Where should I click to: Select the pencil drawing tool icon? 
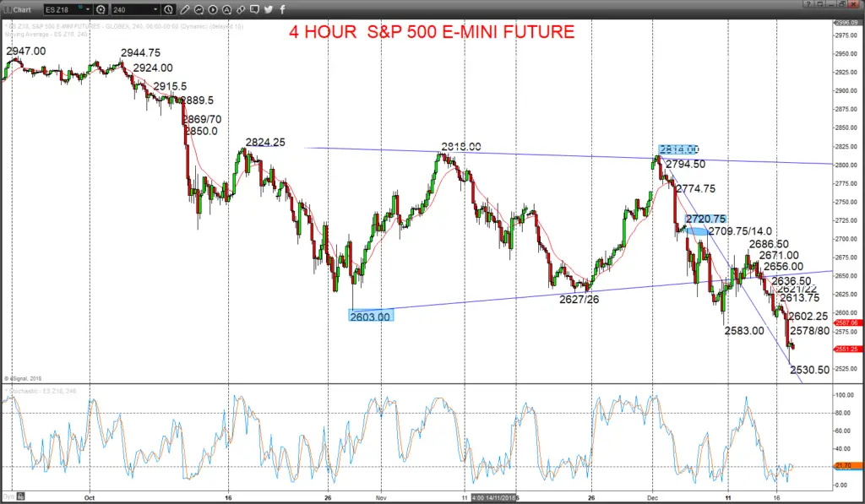(x=185, y=9)
